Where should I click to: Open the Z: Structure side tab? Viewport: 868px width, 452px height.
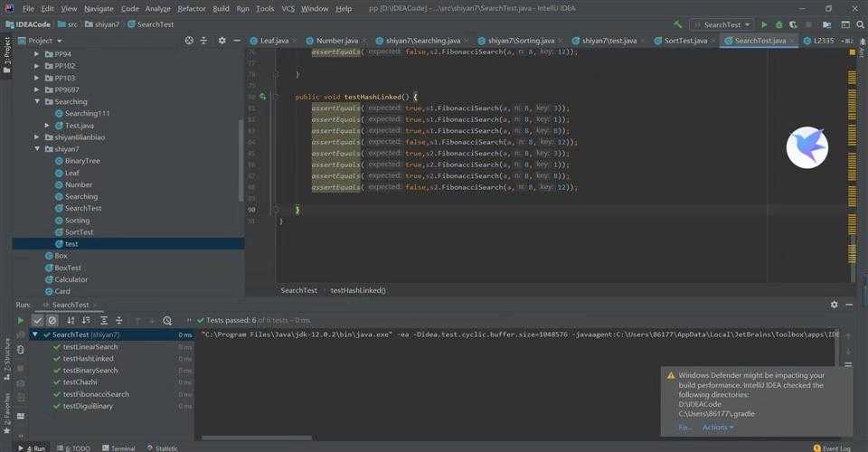(6, 360)
